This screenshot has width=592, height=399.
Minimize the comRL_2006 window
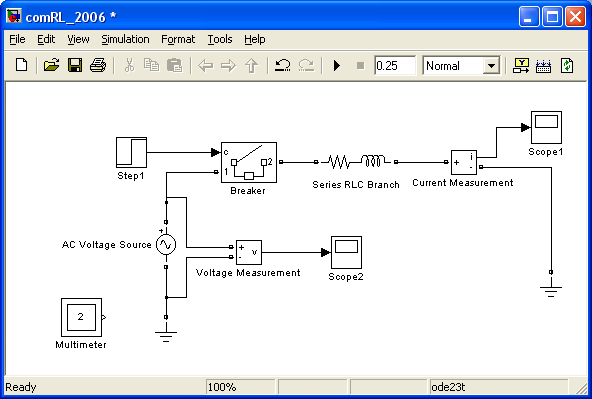tap(529, 17)
